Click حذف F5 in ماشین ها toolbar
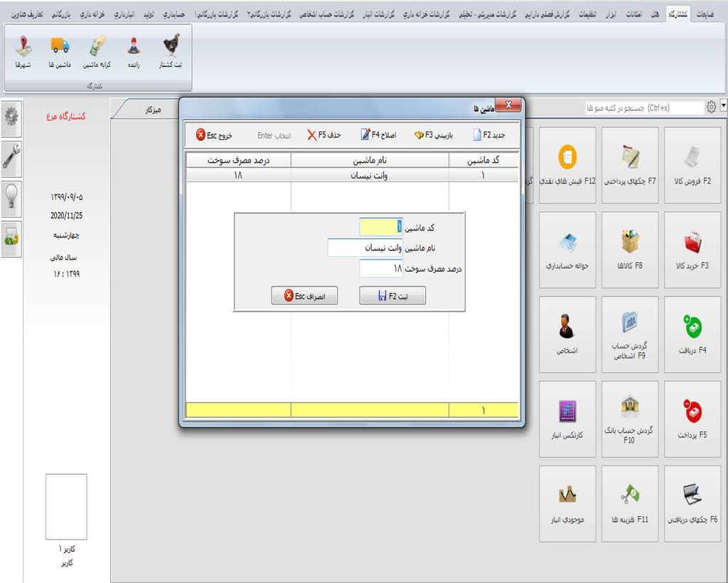Screen dimensions: 728x583 (x=324, y=134)
